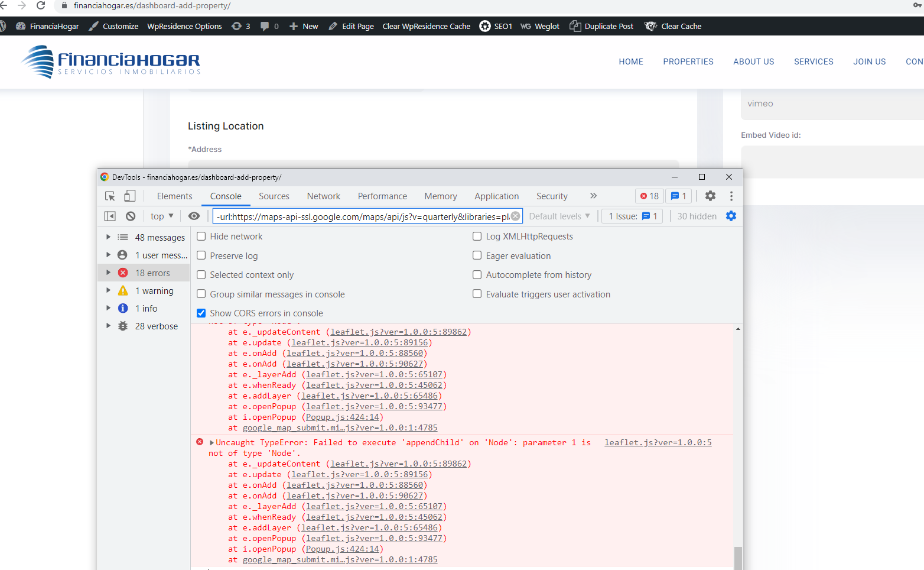The width and height of the screenshot is (924, 570).
Task: Expand the 18 errors group
Action: point(108,273)
